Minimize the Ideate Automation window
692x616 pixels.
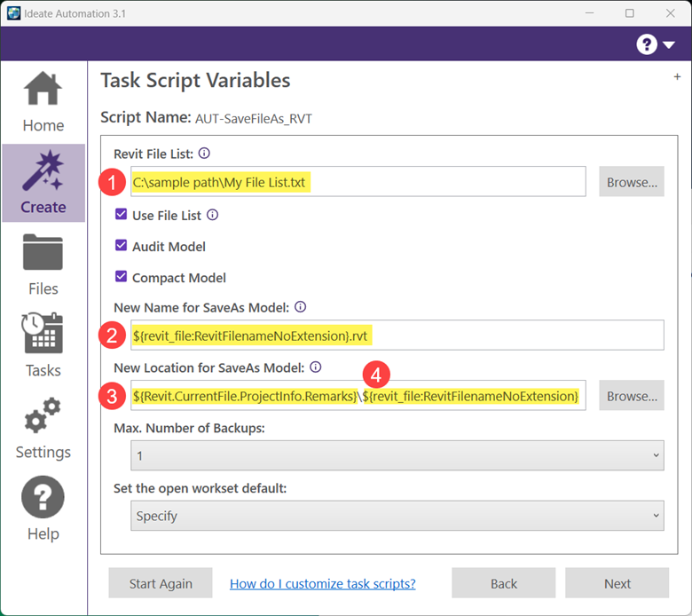589,13
